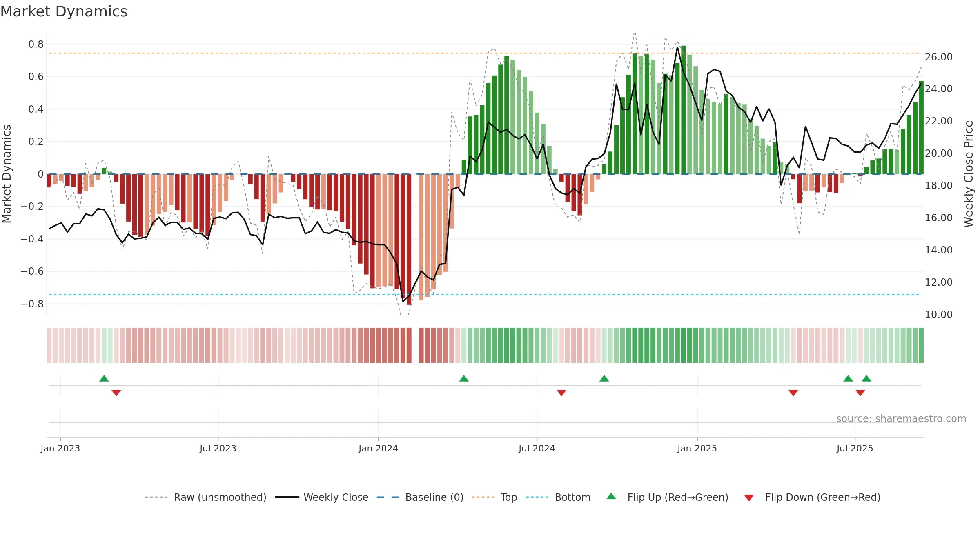Viewport: 980px width, 551px height.
Task: Click the tallest green bar near December 2024
Action: [684, 110]
